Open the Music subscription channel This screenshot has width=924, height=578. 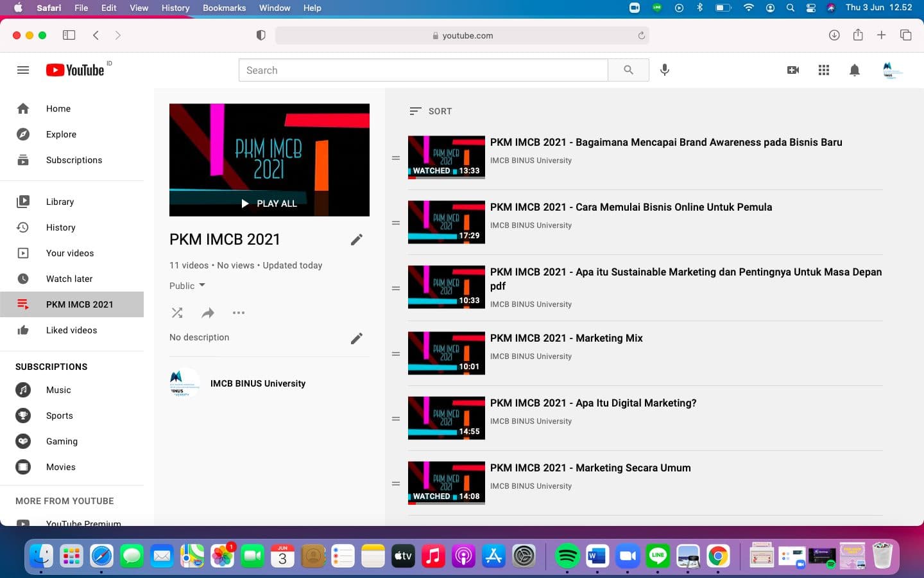[72, 390]
